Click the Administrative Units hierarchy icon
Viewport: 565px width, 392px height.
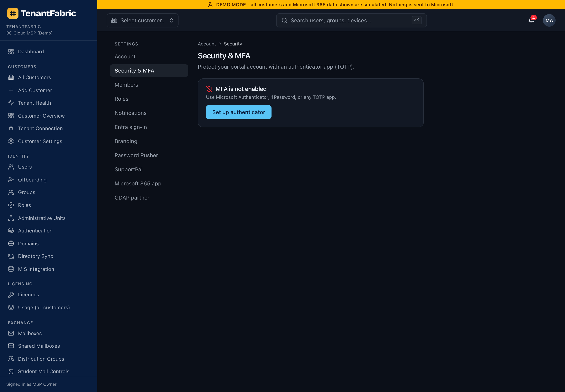click(x=11, y=218)
